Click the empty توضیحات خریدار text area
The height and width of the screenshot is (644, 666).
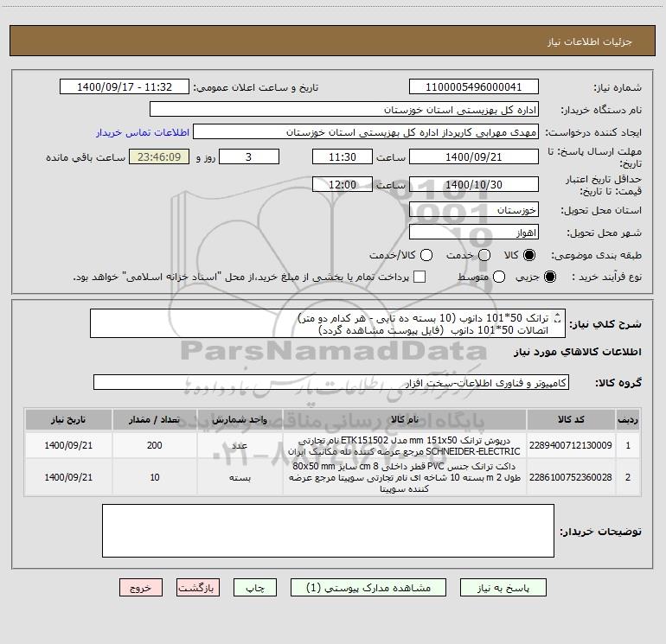click(328, 531)
